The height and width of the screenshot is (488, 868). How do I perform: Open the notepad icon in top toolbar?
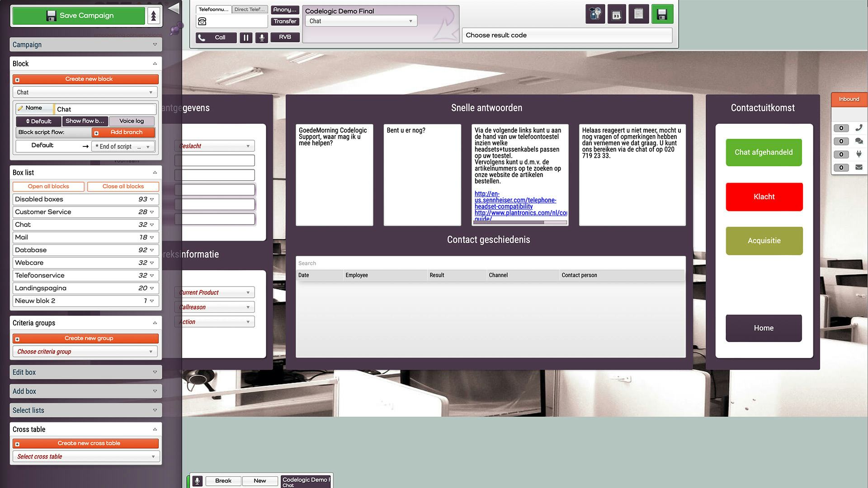[x=638, y=14]
